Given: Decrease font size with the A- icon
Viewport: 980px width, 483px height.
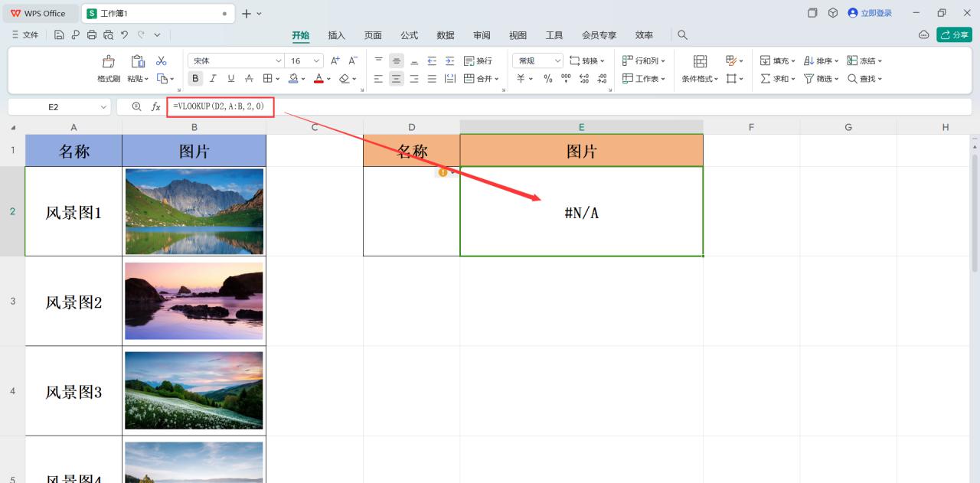Looking at the screenshot, I should 353,60.
